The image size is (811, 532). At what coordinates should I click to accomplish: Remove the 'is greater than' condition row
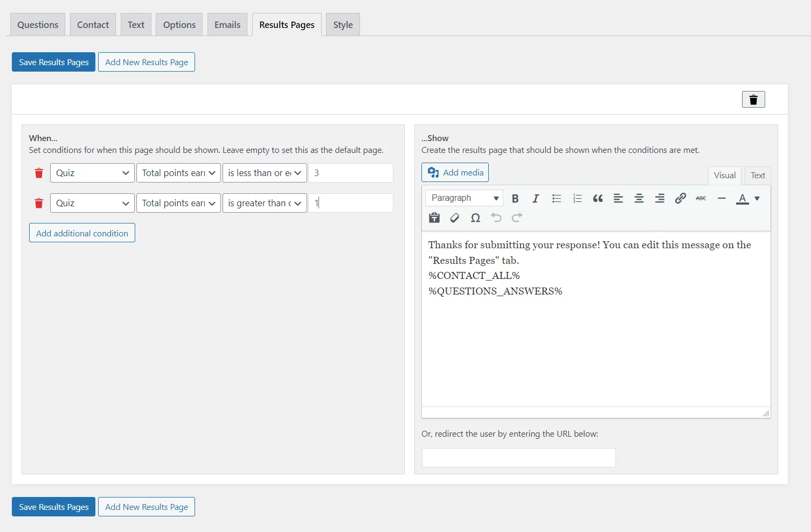coord(39,203)
